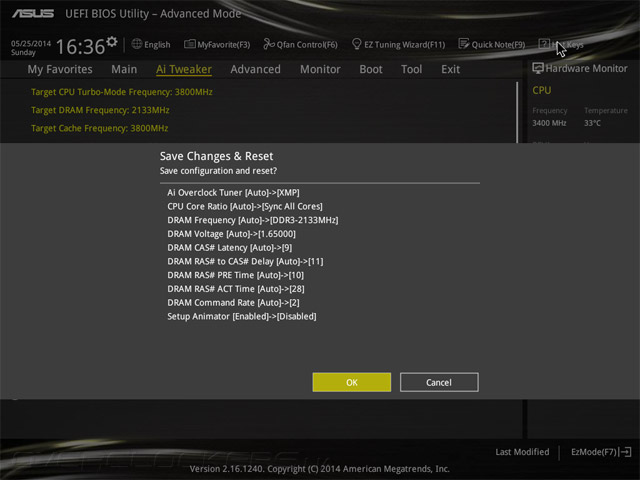Open the settings gear beside the clock
Image resolution: width=640 pixels, height=480 pixels.
pyautogui.click(x=112, y=42)
